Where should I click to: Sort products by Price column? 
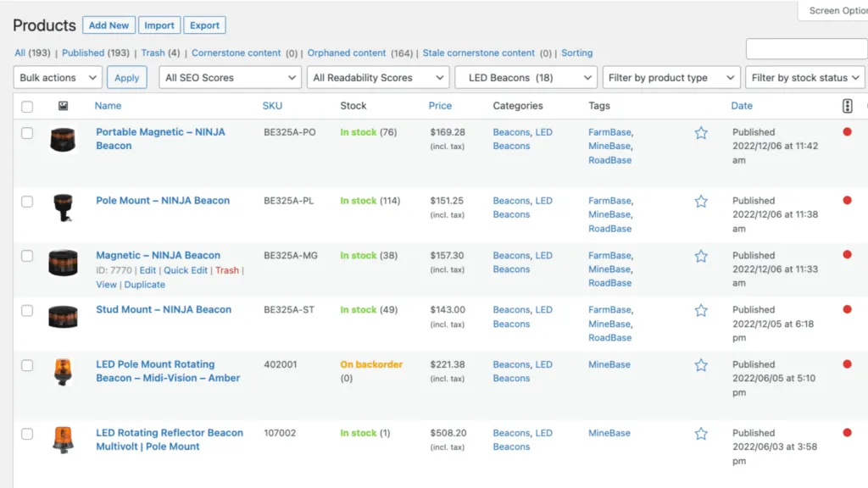point(440,106)
